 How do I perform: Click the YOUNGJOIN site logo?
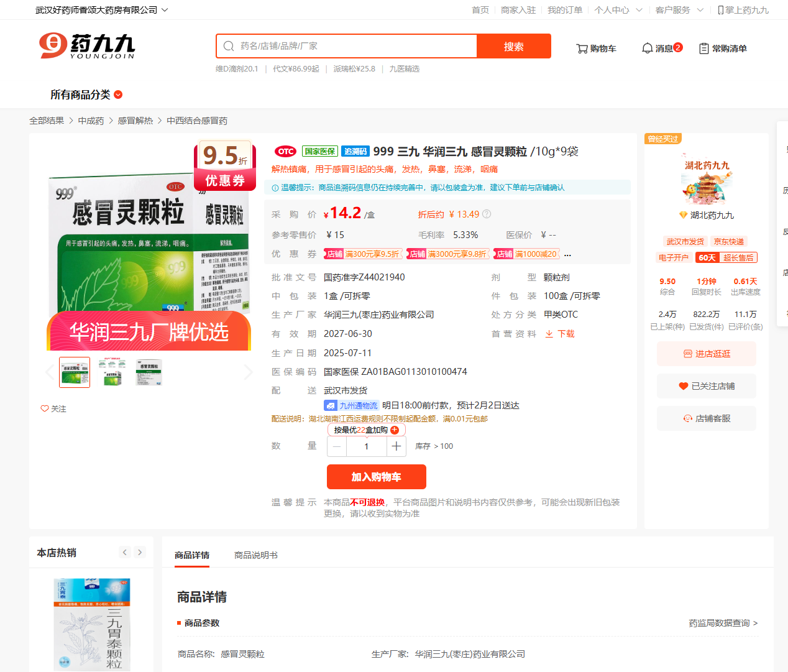[87, 46]
